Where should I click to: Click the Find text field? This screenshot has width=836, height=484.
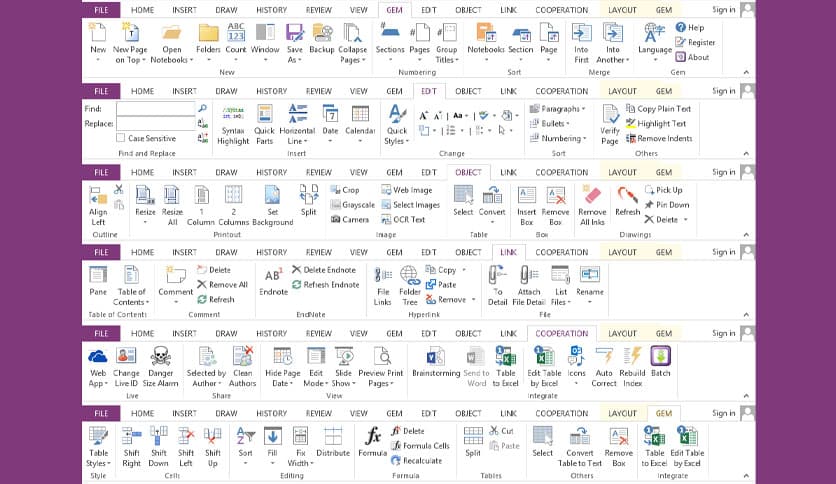[156, 108]
